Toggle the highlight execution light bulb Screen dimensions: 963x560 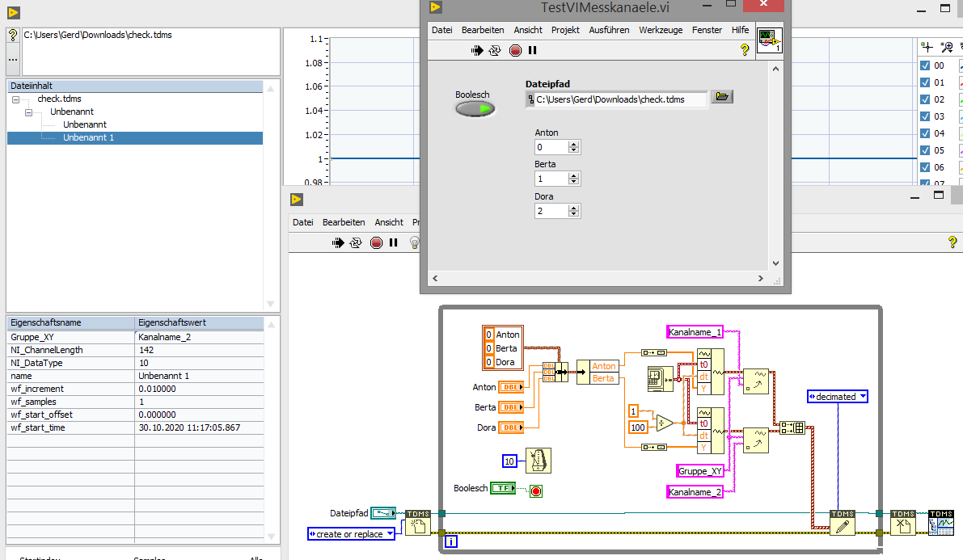[415, 242]
